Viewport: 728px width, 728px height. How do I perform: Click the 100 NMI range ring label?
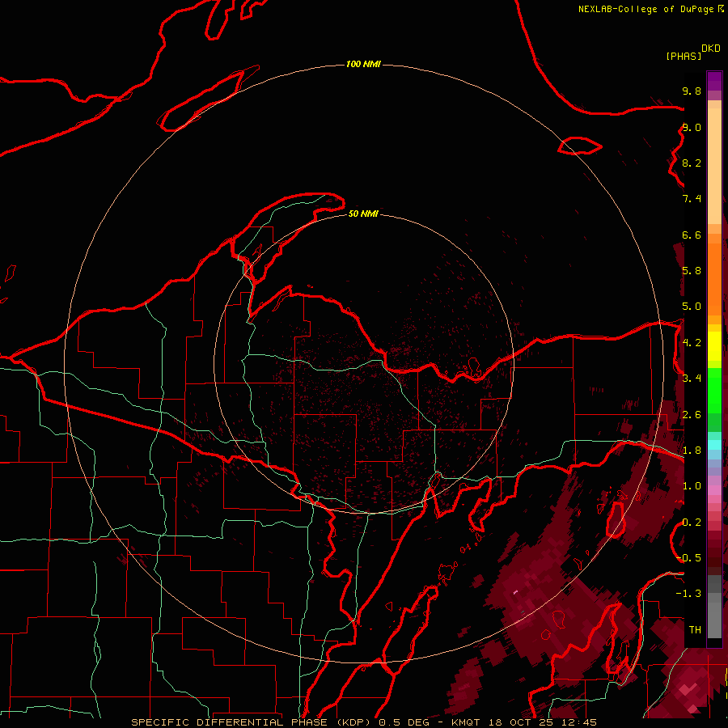pyautogui.click(x=363, y=64)
